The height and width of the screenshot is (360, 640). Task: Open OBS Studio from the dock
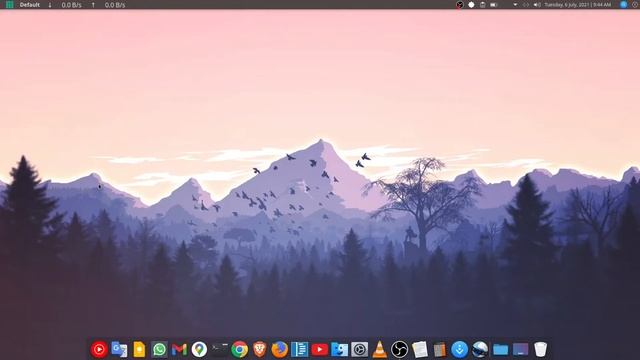click(x=400, y=349)
